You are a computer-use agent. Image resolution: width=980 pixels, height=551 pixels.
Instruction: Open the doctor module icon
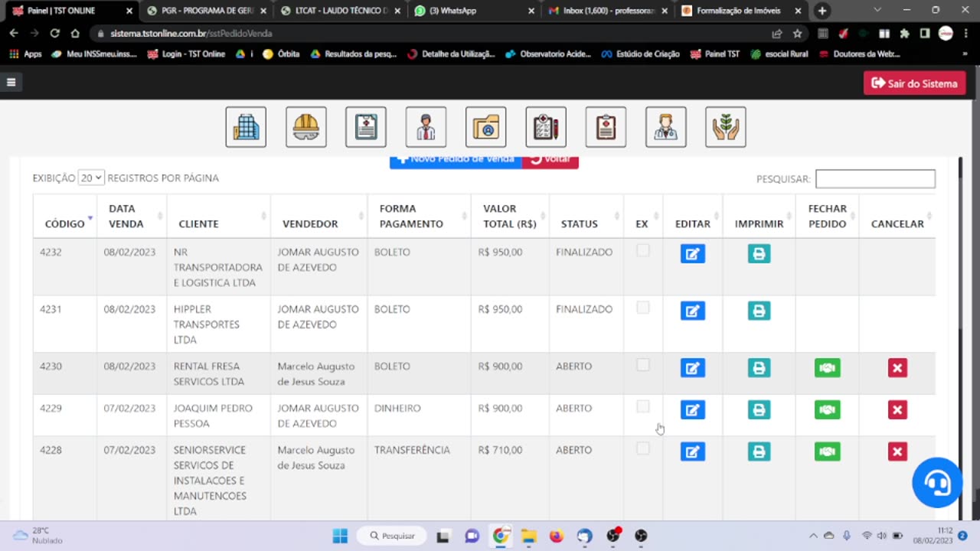[666, 127]
